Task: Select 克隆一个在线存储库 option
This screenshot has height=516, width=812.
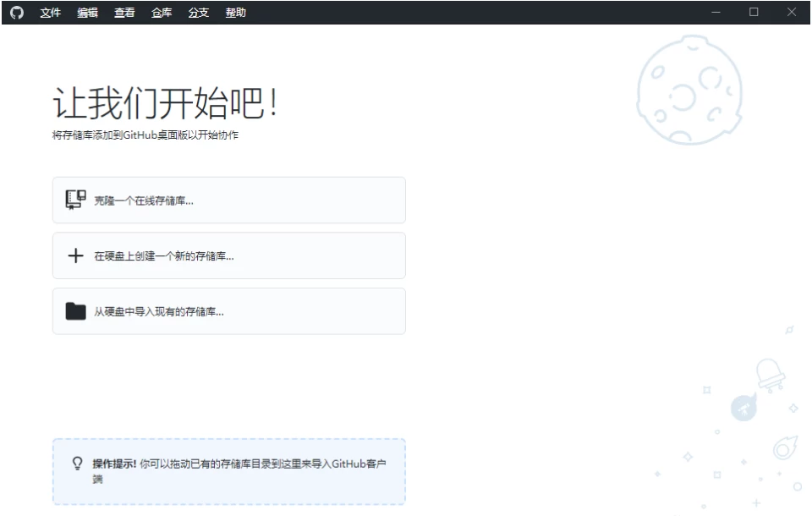Action: coord(228,200)
